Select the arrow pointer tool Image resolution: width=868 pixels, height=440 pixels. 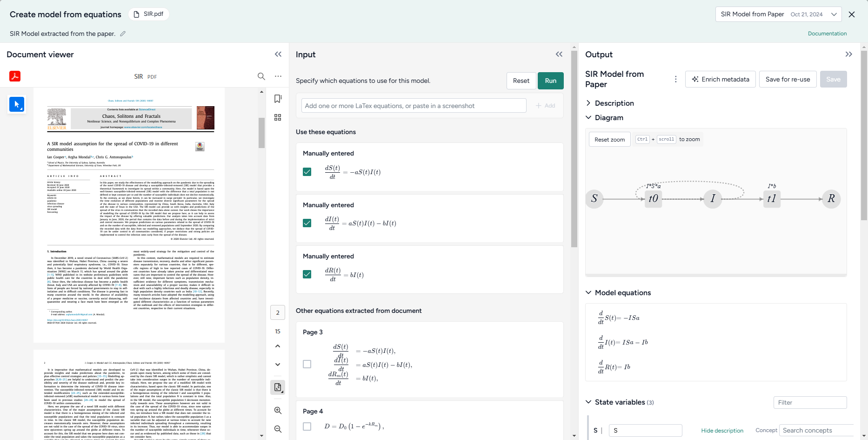click(x=17, y=104)
